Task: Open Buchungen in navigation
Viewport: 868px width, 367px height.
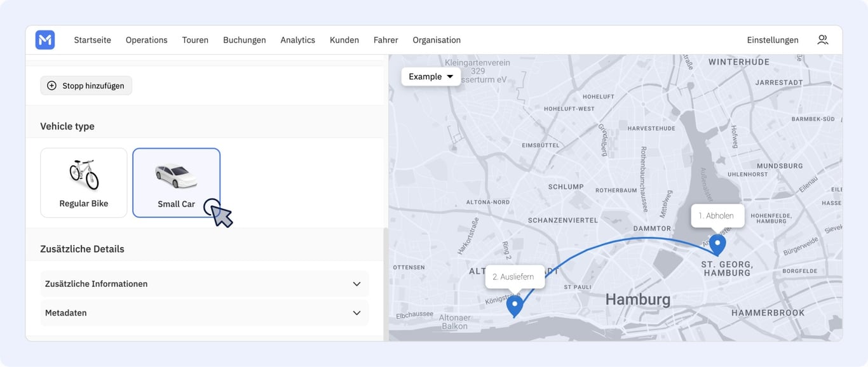Action: (x=245, y=40)
